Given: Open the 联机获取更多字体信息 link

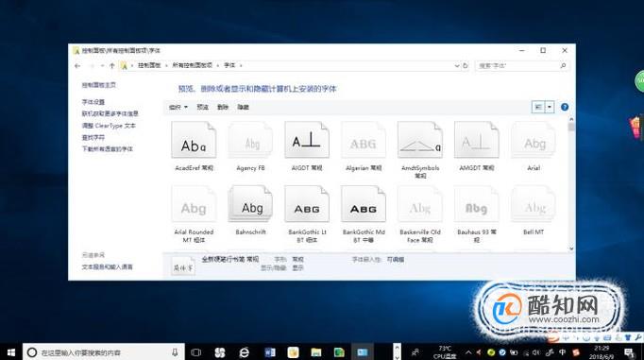Looking at the screenshot, I should [110, 113].
